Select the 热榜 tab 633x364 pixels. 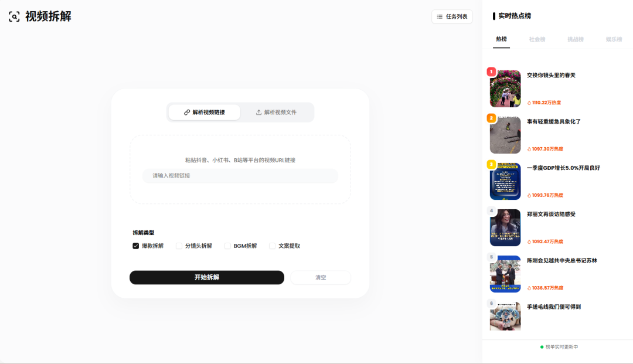click(501, 39)
